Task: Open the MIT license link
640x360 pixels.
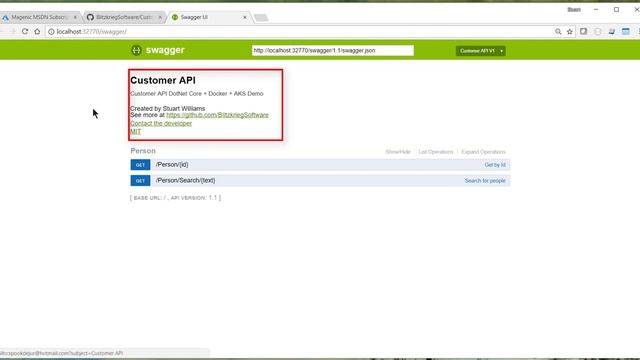Action: tap(136, 131)
